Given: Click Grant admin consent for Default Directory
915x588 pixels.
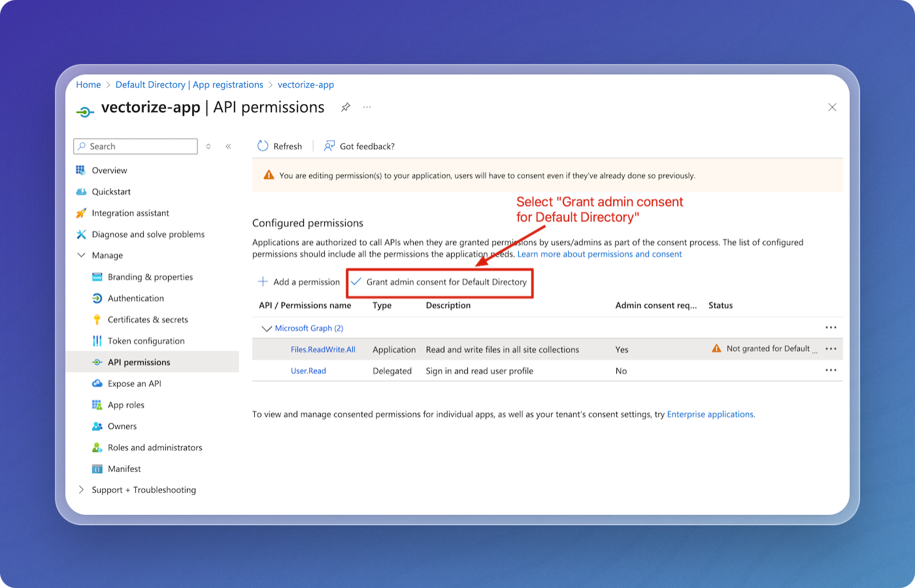Looking at the screenshot, I should [439, 282].
